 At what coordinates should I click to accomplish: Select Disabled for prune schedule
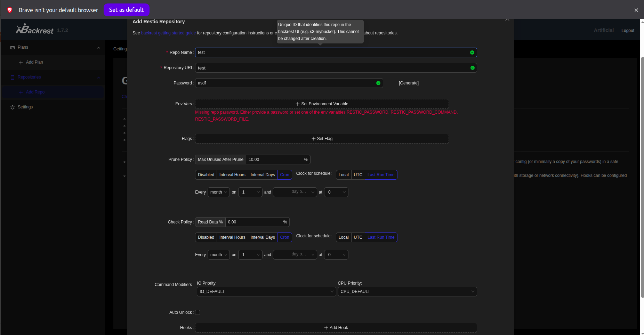(x=206, y=175)
